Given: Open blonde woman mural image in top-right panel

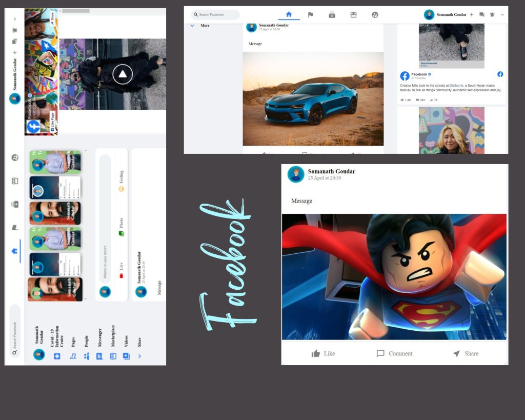Looking at the screenshot, I should pyautogui.click(x=451, y=130).
